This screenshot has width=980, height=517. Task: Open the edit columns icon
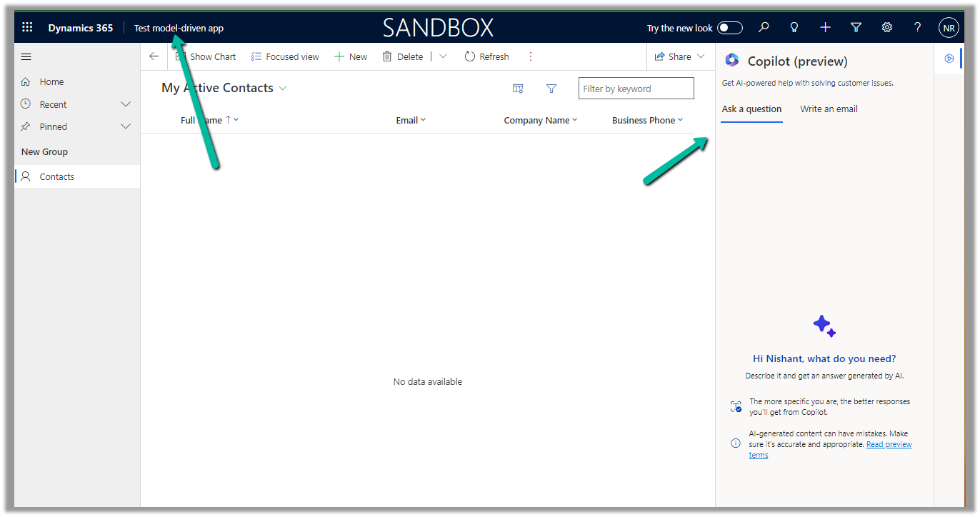point(518,89)
